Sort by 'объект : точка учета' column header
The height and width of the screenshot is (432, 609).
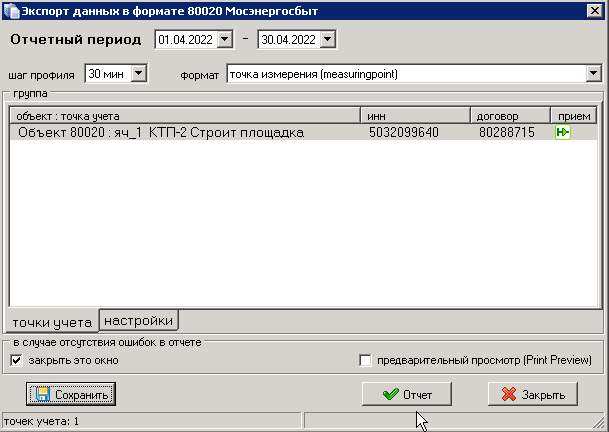[185, 116]
